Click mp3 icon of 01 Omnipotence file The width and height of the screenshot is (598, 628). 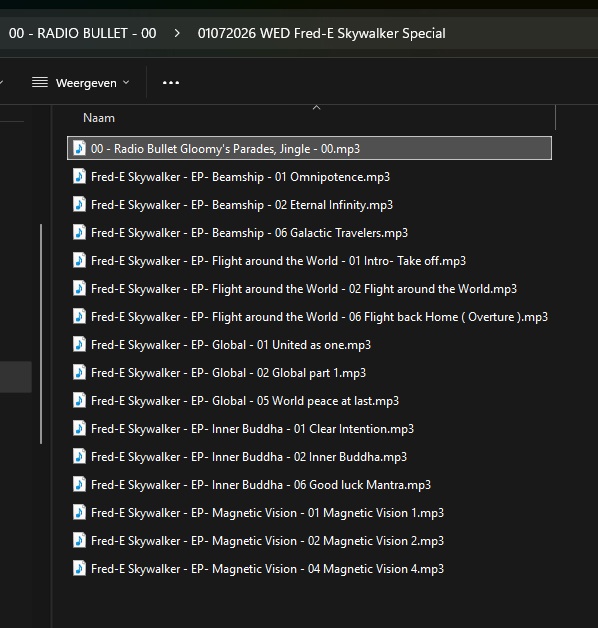[x=79, y=176]
